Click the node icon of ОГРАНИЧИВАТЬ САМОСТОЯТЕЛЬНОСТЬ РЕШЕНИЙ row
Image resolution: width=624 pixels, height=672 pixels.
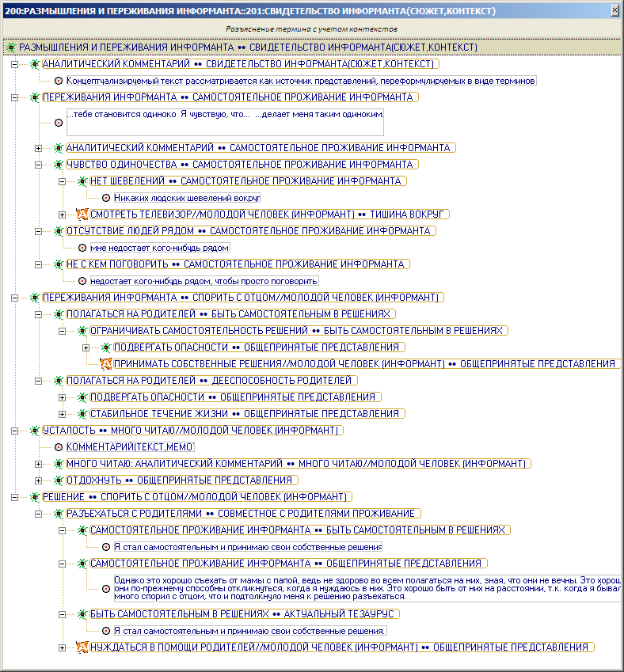[x=82, y=331]
